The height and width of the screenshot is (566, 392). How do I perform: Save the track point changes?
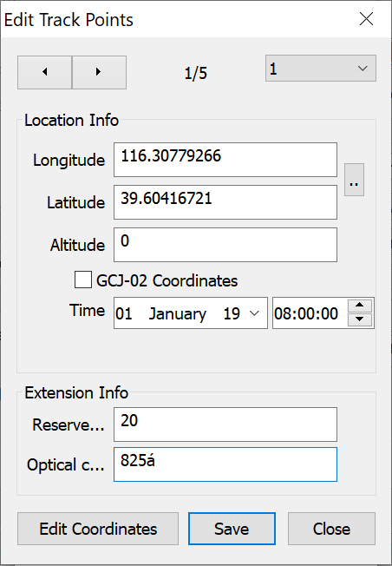[232, 529]
